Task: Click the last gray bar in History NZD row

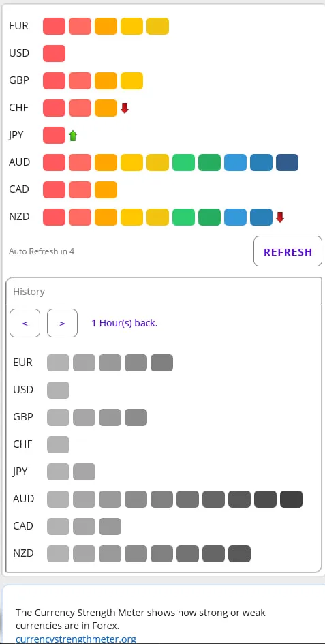Action: point(240,553)
